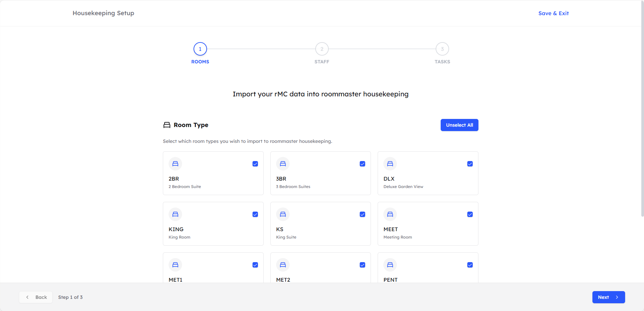Proceed with the Next button

[x=608, y=297]
